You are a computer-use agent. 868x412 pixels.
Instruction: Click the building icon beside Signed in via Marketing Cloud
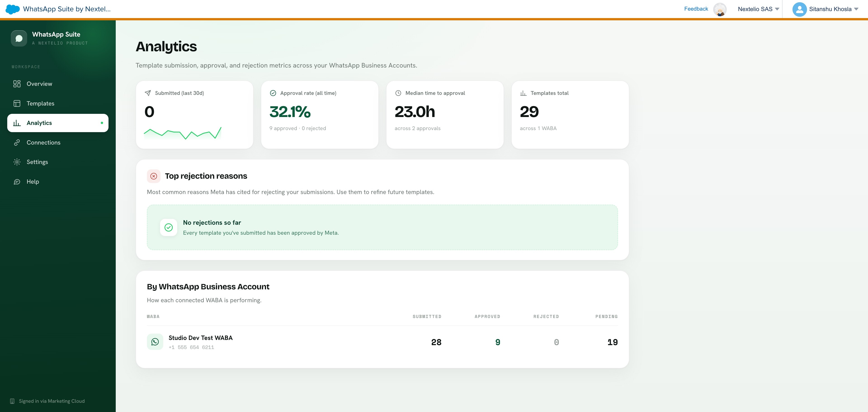(x=12, y=401)
